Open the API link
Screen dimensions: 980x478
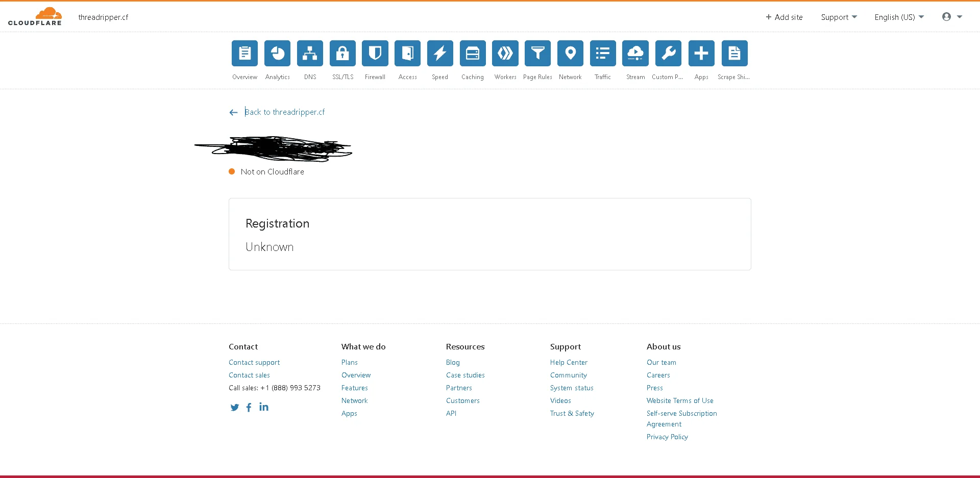(451, 413)
